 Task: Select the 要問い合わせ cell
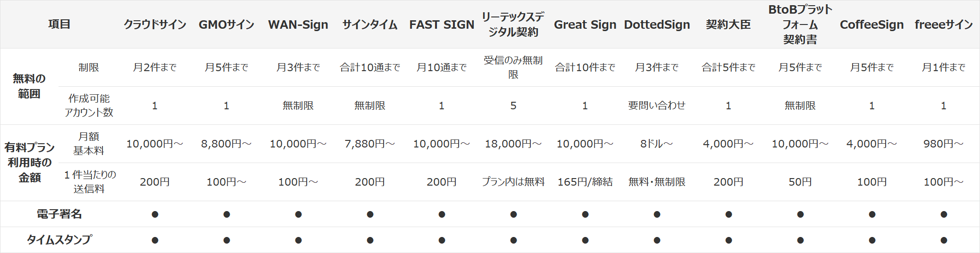tap(657, 106)
